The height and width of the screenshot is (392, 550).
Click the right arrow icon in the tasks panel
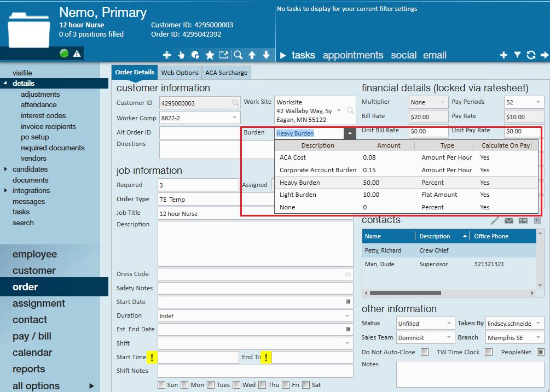[x=545, y=55]
